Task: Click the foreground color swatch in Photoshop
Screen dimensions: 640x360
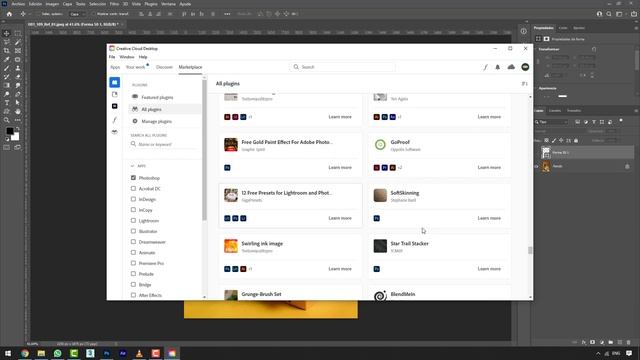Action: tap(10, 131)
